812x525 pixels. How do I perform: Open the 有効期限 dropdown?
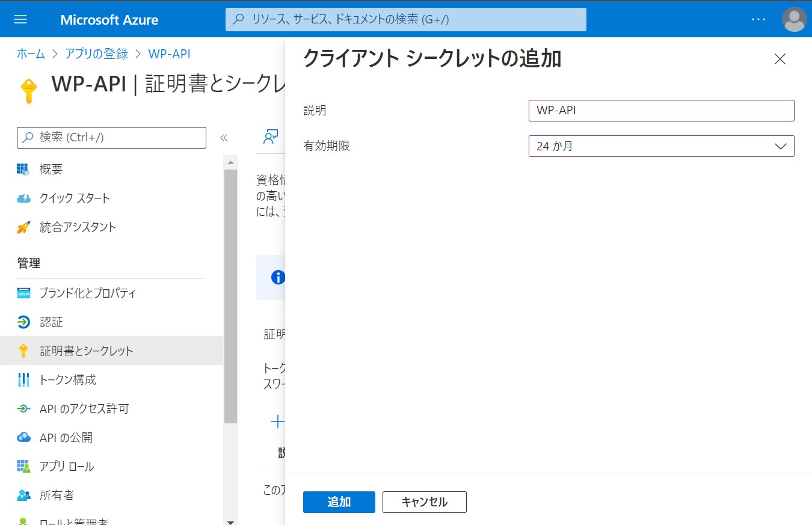pos(662,146)
